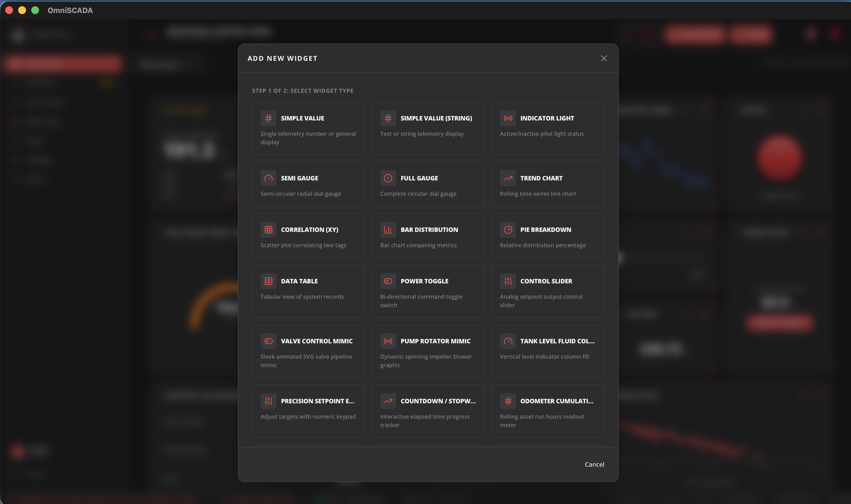Click the Valve Control Mimic title
Viewport: 851px width, 504px height.
[317, 341]
